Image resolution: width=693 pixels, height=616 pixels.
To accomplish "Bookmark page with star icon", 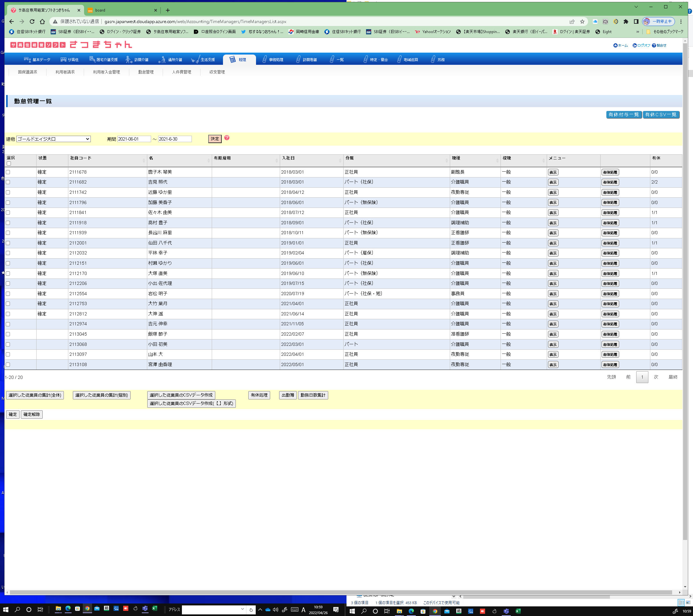I will pyautogui.click(x=582, y=21).
